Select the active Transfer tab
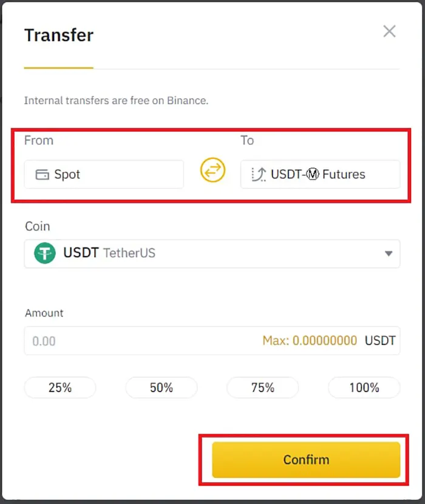This screenshot has width=425, height=504. pos(58,35)
